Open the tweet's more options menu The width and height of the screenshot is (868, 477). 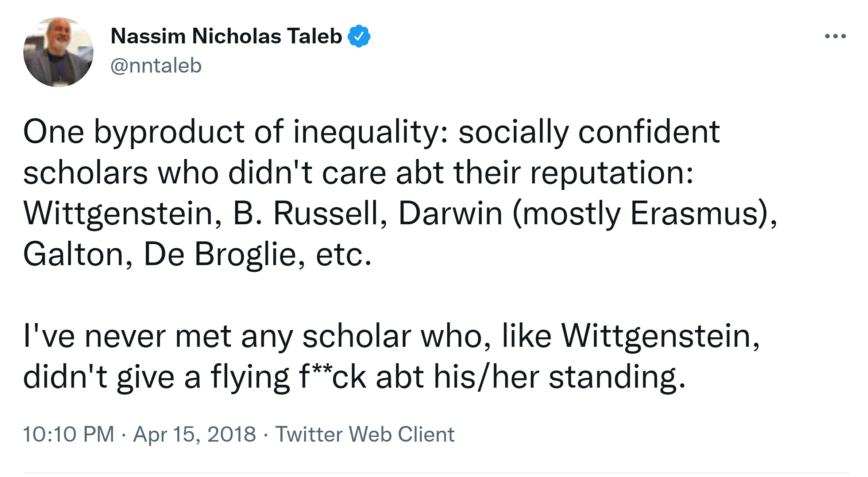pos(835,36)
